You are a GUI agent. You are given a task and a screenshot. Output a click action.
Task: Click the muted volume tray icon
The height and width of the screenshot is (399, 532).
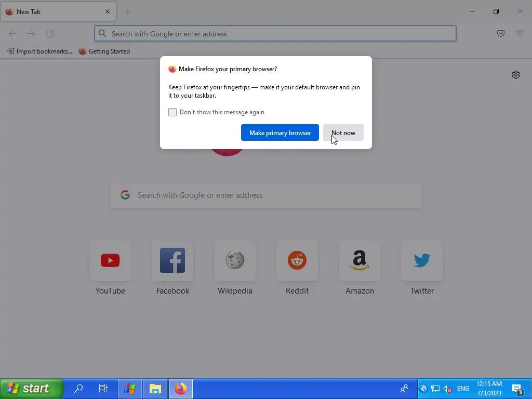[x=447, y=389]
